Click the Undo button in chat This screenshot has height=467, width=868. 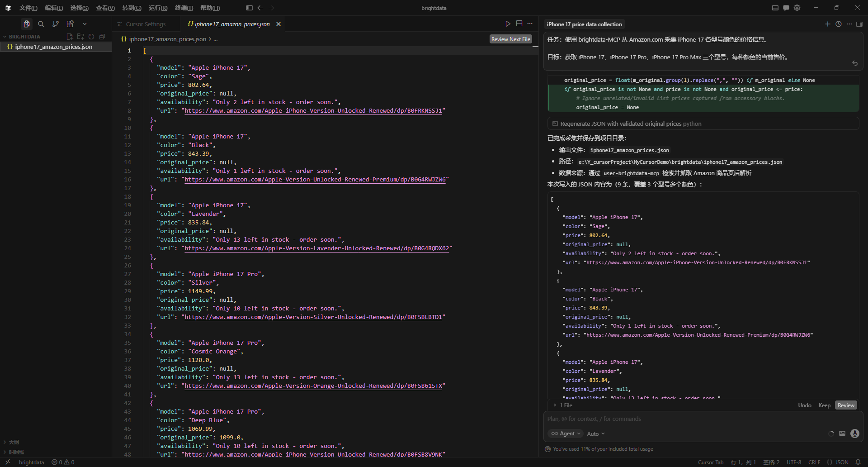click(804, 405)
